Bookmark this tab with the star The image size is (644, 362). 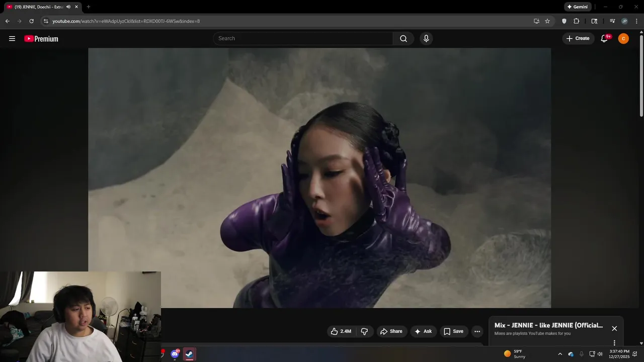pos(547,21)
